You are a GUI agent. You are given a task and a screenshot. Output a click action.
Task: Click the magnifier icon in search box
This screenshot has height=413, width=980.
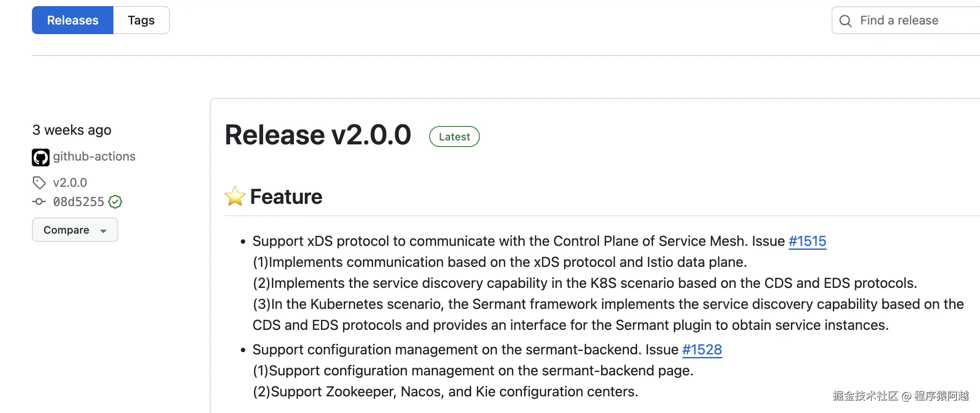pyautogui.click(x=845, y=21)
